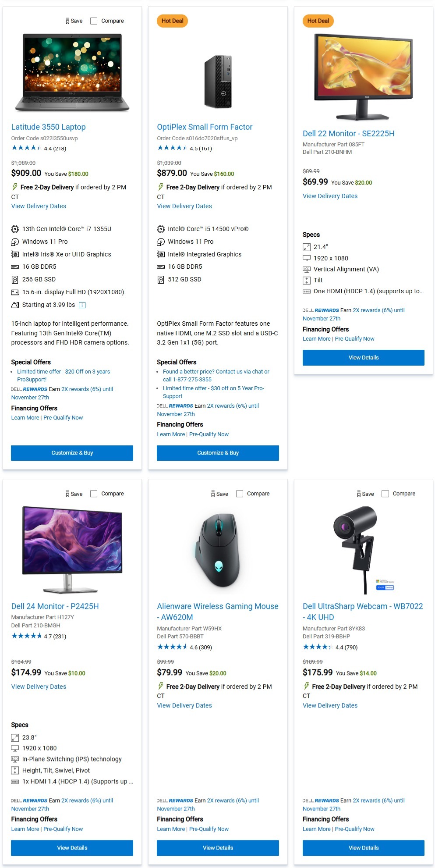Viewport: 435px width, 868px height.
Task: Enable Compare on the UltraSharp Webcam card
Action: point(385,494)
